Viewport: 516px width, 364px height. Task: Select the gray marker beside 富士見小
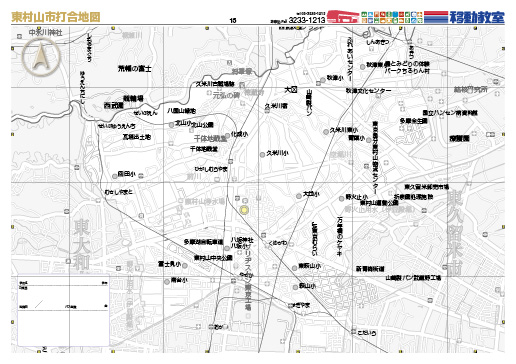point(185,265)
